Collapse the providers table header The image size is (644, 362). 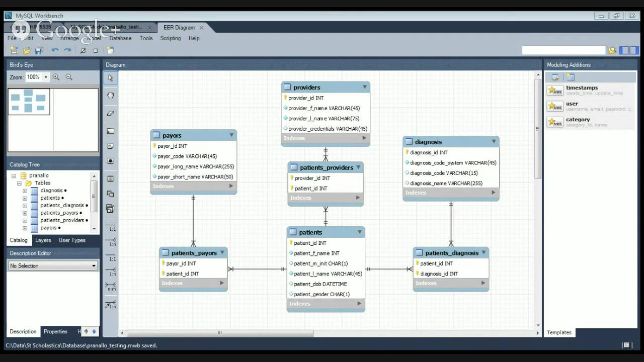364,87
